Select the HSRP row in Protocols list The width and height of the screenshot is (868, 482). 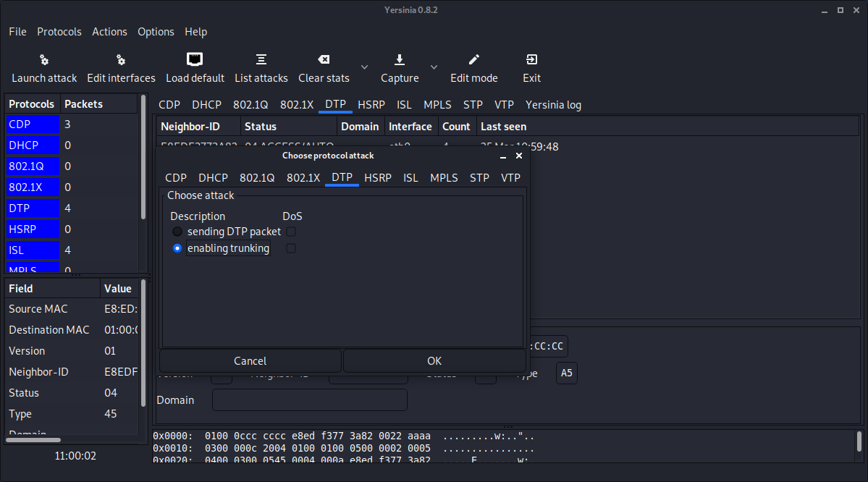tap(72, 229)
